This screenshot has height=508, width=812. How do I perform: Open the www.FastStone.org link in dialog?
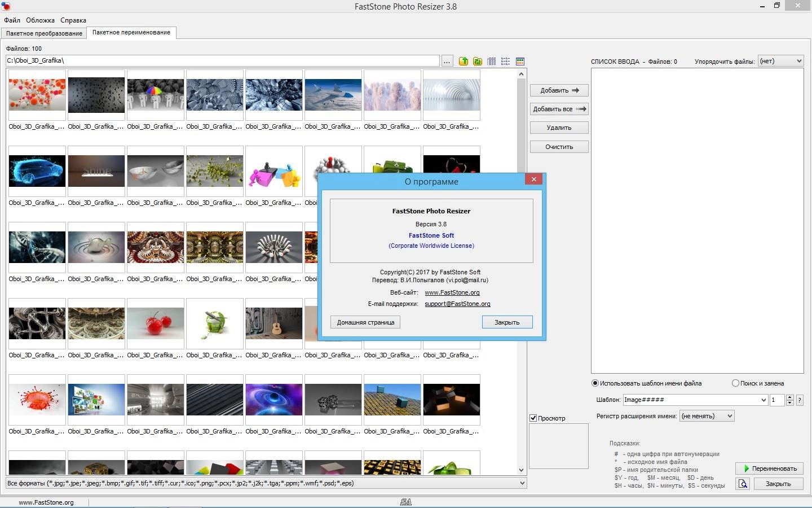[x=452, y=292]
